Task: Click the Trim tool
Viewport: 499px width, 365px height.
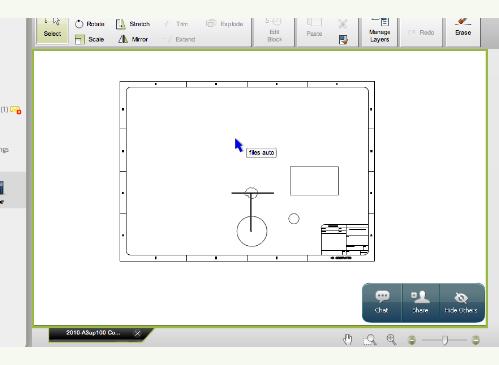Action: pyautogui.click(x=177, y=24)
